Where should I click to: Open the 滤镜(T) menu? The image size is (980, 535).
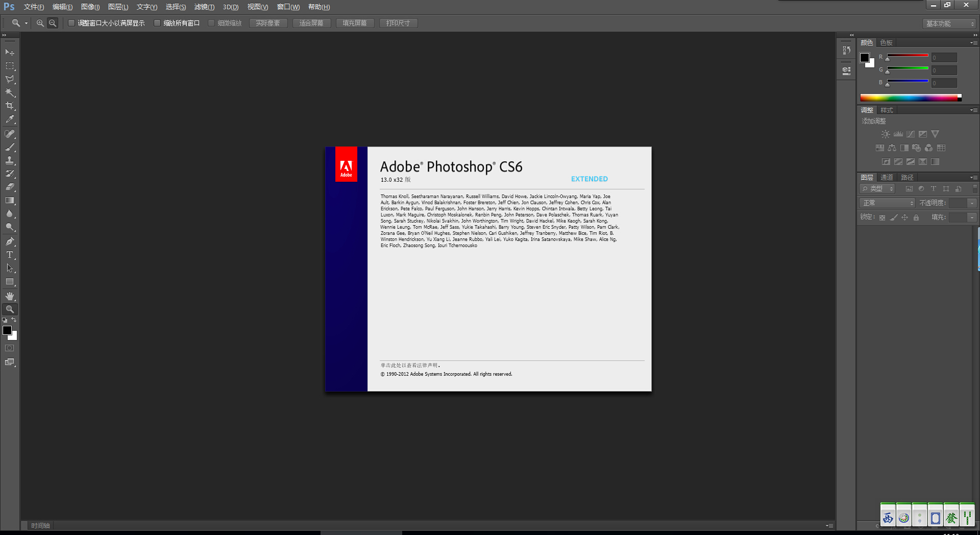point(204,7)
